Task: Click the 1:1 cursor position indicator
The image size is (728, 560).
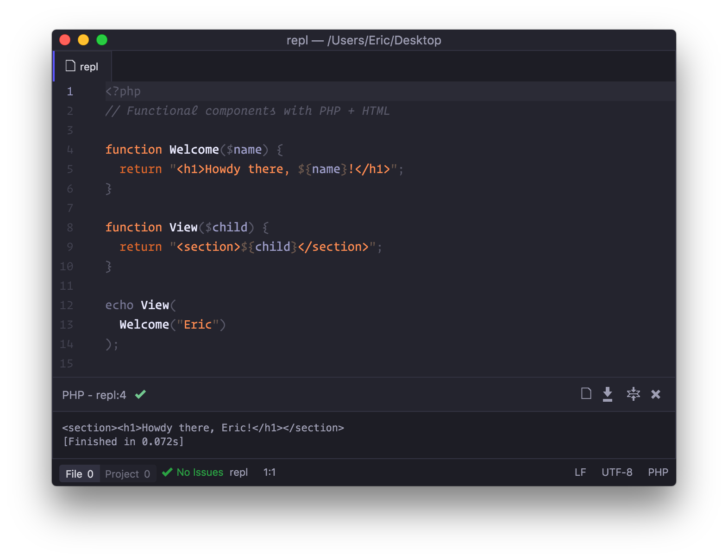Action: tap(270, 473)
